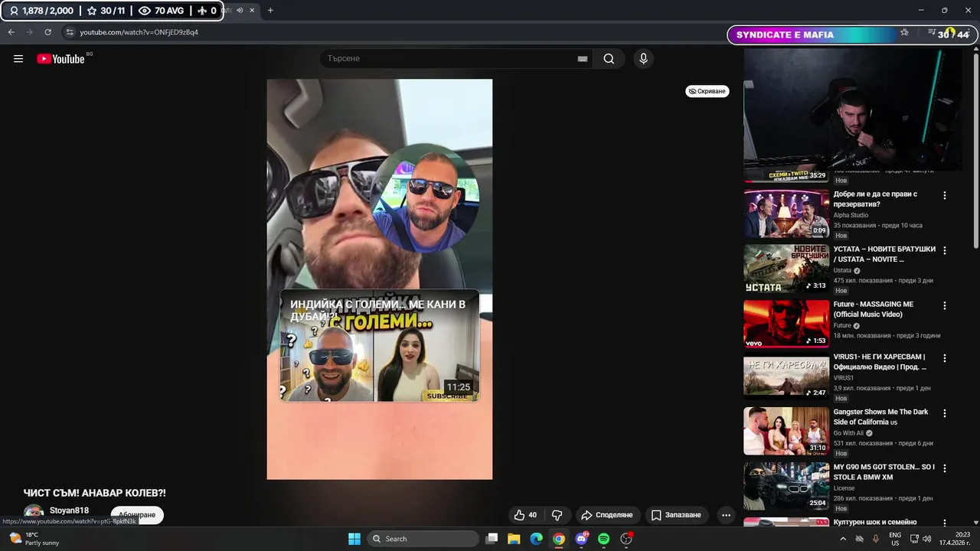980x551 pixels.
Task: Open the Stoyan818 channel name link
Action: [x=69, y=510]
